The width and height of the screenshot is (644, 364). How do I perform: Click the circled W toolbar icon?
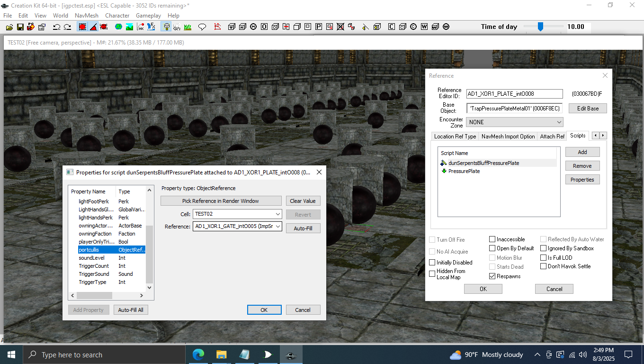click(x=446, y=27)
